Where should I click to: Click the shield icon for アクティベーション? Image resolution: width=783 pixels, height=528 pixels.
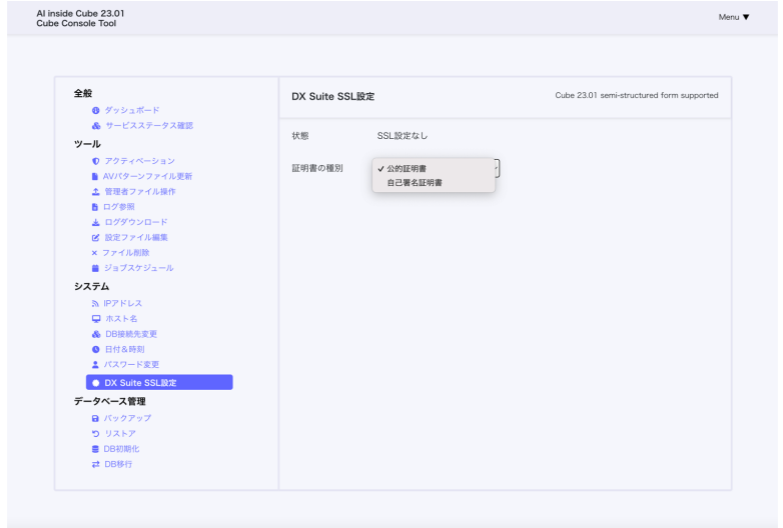tap(95, 161)
